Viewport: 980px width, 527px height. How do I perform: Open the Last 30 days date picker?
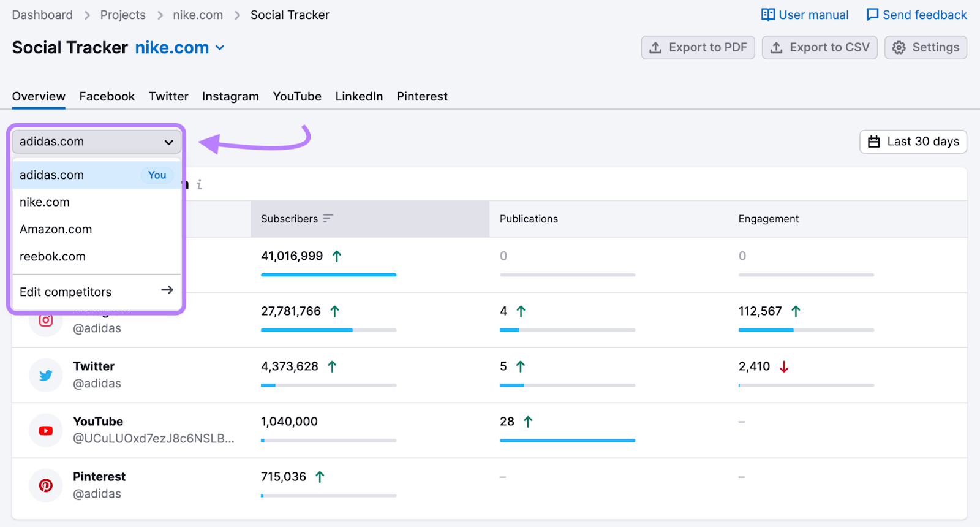913,142
